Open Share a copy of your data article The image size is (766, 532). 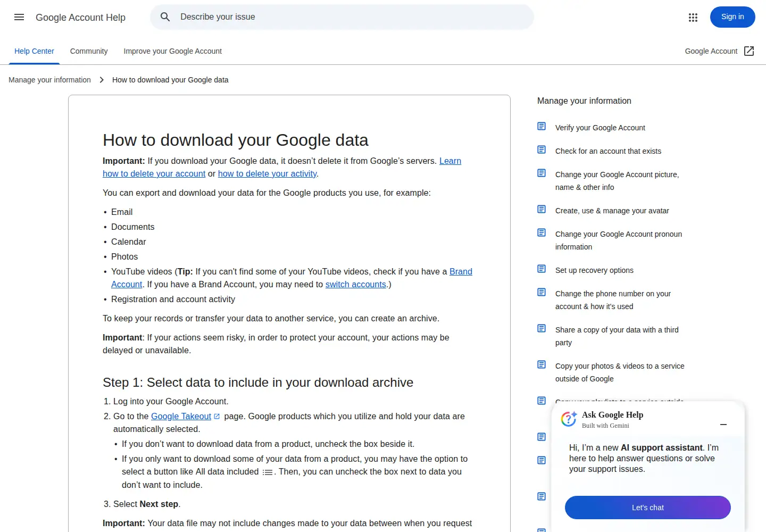pos(617,336)
